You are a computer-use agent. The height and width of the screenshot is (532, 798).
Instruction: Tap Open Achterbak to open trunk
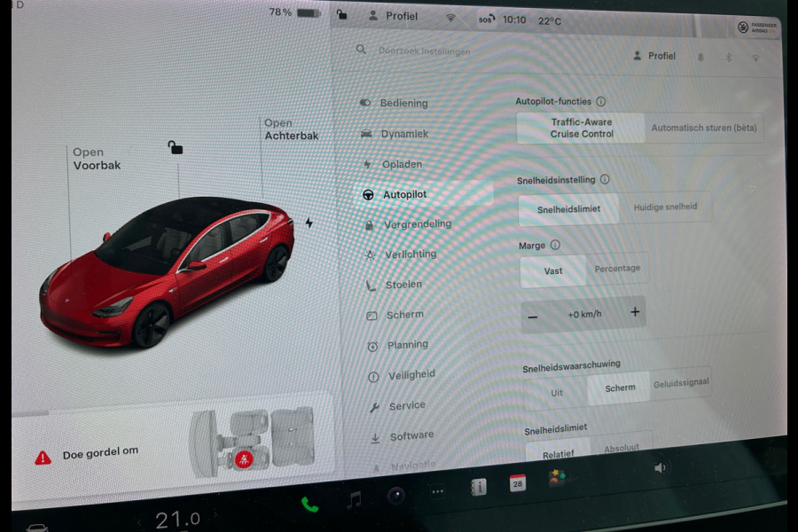point(291,129)
